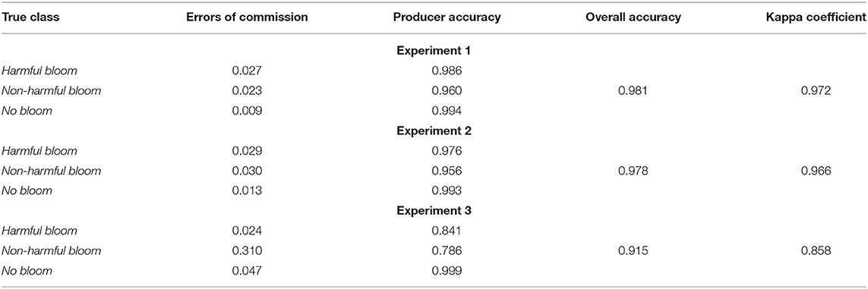Image resolution: width=868 pixels, height=289 pixels.
Task: Select the Errors of commission header
Action: [245, 17]
